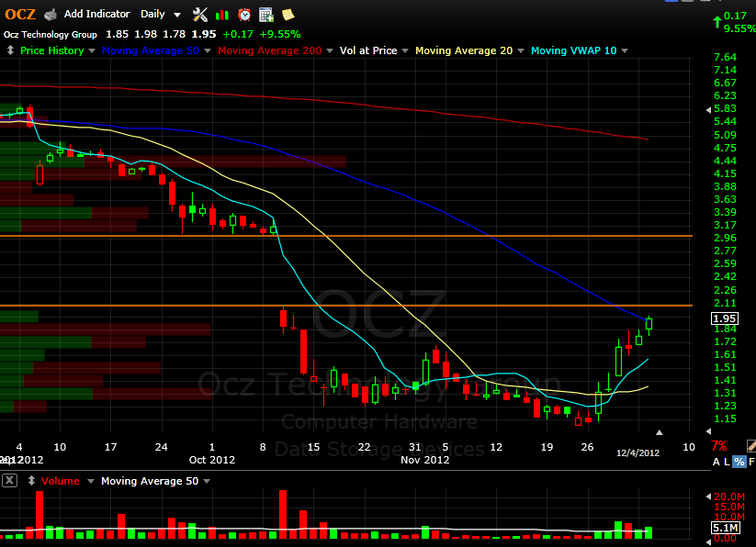The image size is (756, 547).
Task: Click the OCZ ticker symbol
Action: (20, 15)
